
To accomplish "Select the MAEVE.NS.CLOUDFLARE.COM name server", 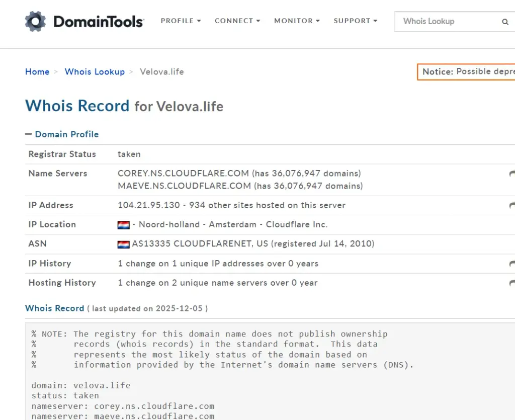I will 184,186.
